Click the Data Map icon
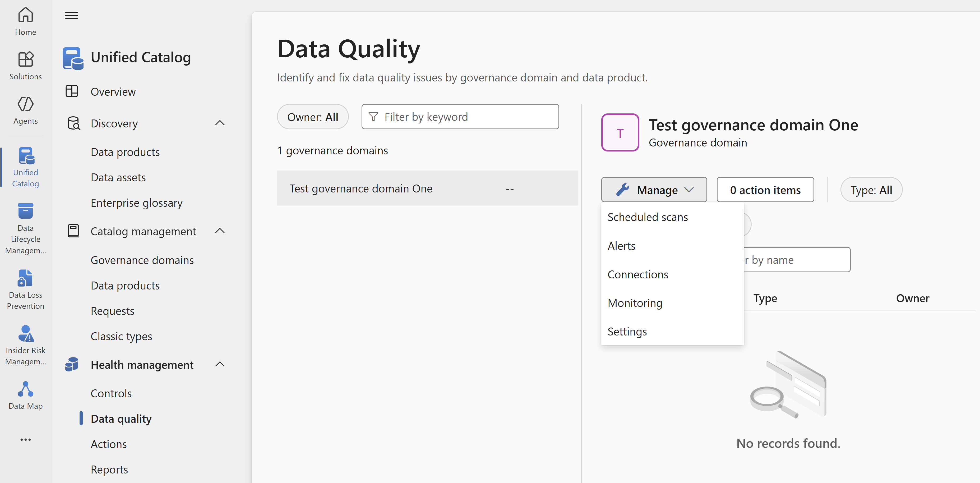This screenshot has width=980, height=483. [x=25, y=394]
